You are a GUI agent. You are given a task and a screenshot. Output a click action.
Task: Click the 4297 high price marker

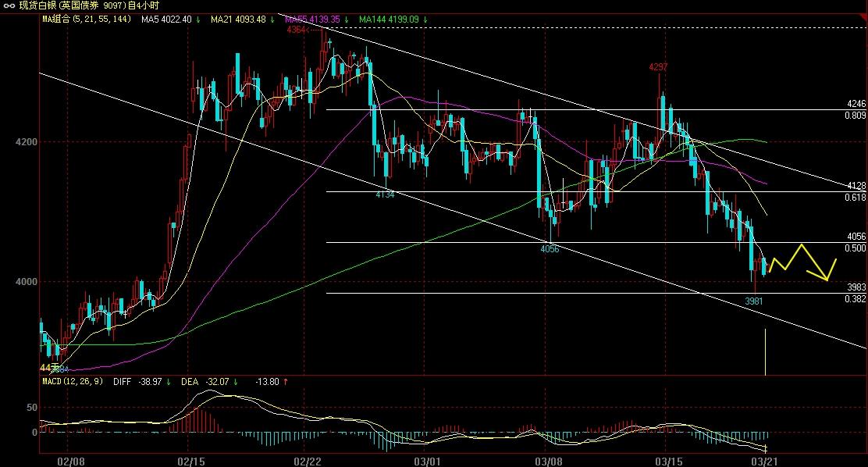[658, 68]
